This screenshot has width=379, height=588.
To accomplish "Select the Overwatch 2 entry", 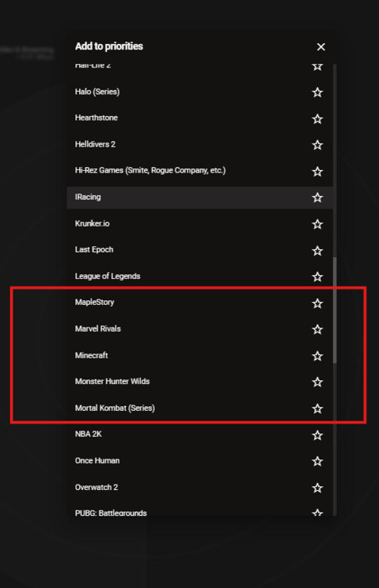I will pos(200,488).
